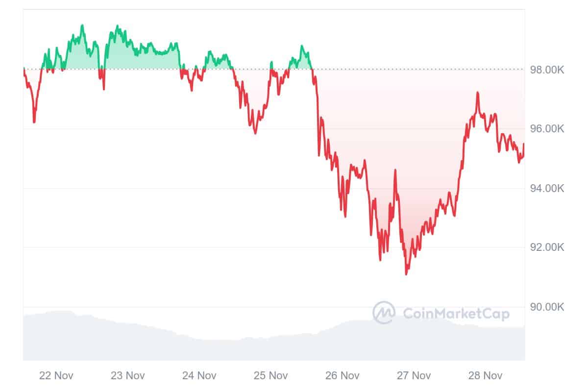The width and height of the screenshot is (588, 392).
Task: Click the CoinMarketCap logo icon
Action: [384, 313]
